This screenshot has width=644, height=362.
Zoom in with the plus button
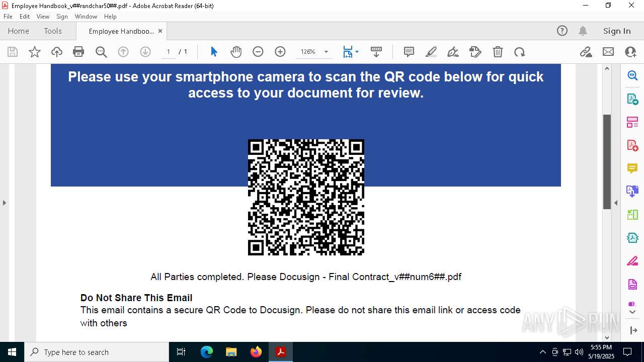click(x=280, y=52)
